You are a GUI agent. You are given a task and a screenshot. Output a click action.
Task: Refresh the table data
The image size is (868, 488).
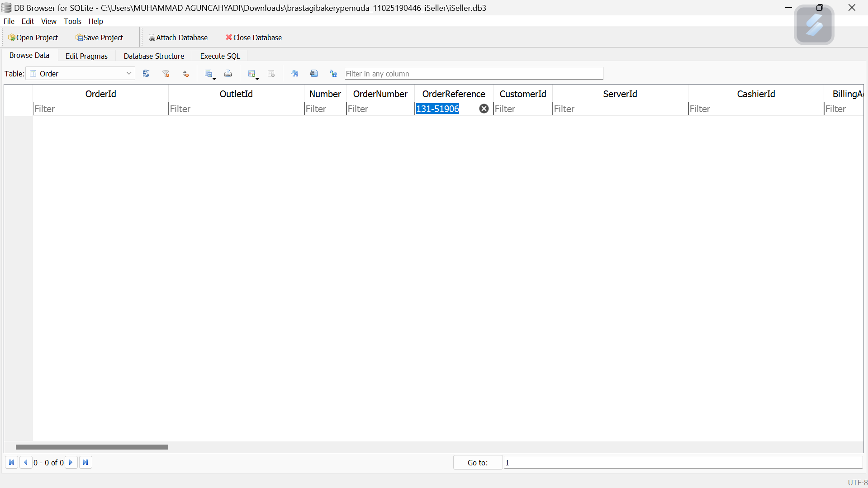146,74
